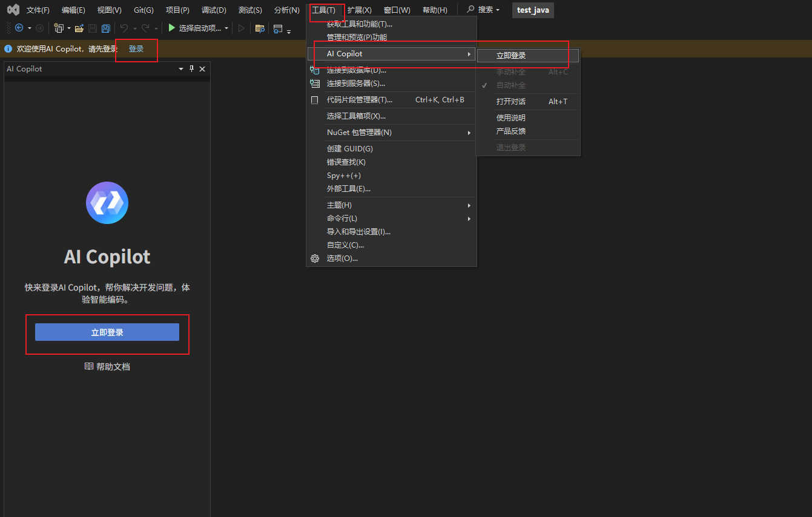The height and width of the screenshot is (517, 812).
Task: Choose 获取工具和功能(T)... menu entry
Action: 392,24
